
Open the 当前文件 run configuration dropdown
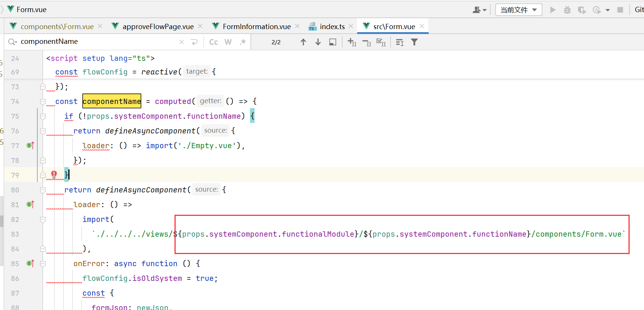pyautogui.click(x=518, y=10)
